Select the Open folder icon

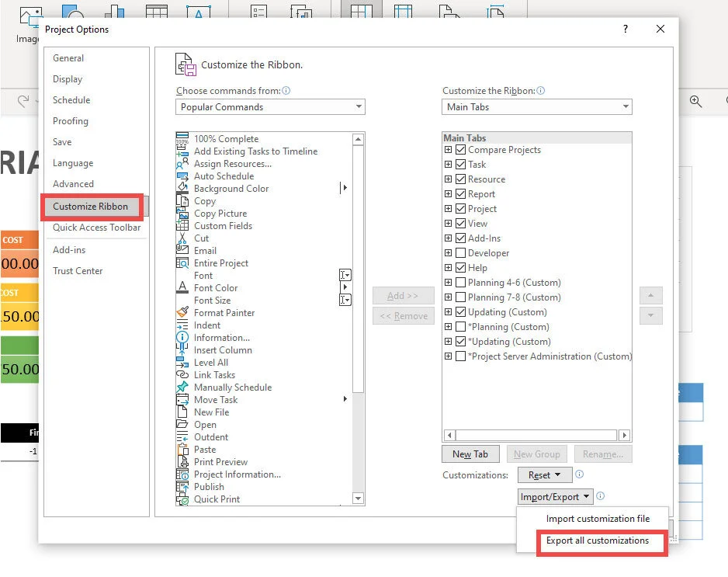tap(182, 425)
